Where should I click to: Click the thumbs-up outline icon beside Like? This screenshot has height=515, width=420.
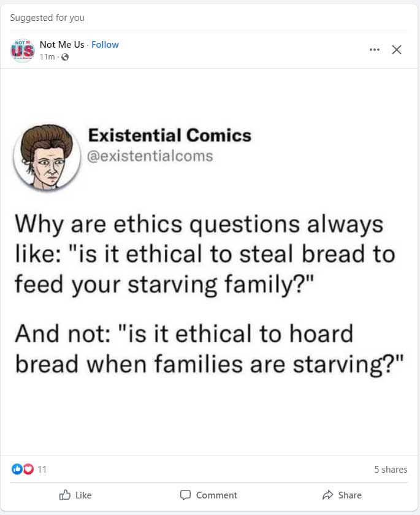[x=65, y=495]
